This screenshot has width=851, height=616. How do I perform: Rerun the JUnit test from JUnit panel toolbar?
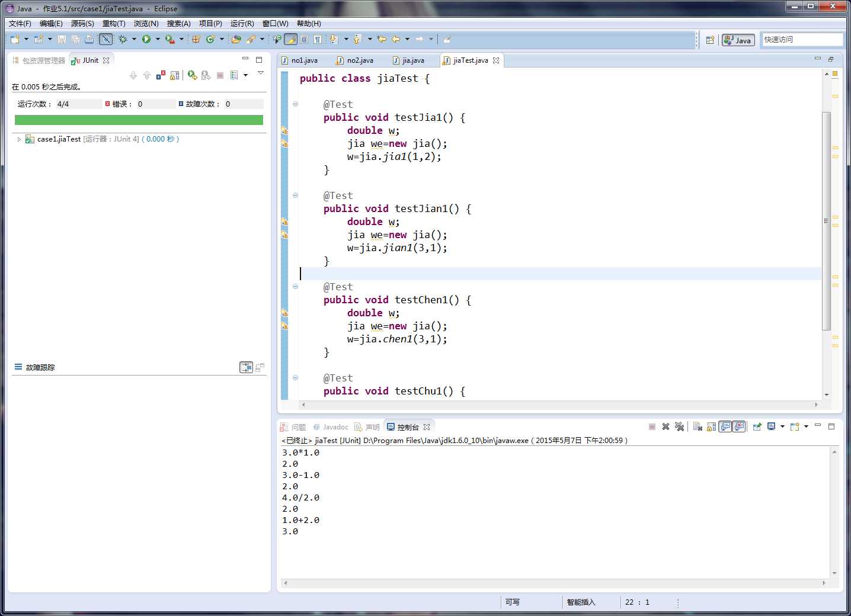pos(192,75)
